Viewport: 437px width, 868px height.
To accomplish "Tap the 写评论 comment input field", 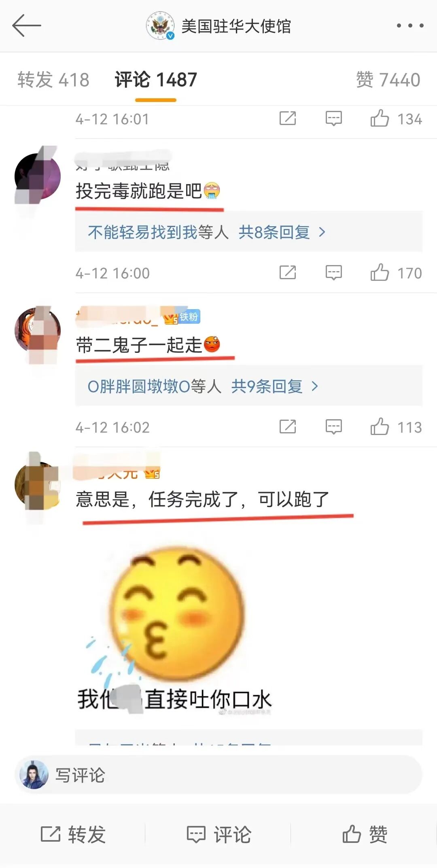I will click(218, 775).
